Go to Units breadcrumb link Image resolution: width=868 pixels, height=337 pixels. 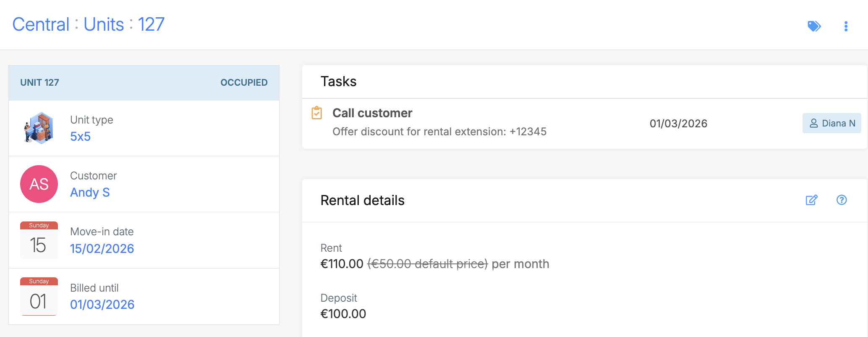coord(104,24)
